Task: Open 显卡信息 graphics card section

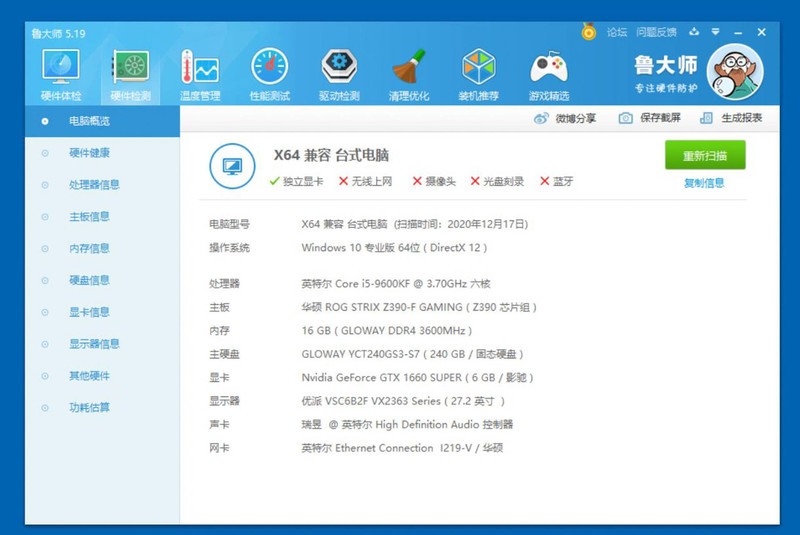Action: [89, 312]
